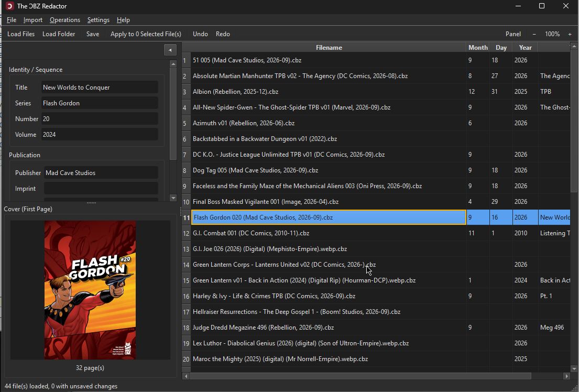Select Faceless and the Family Maze file

(329, 186)
